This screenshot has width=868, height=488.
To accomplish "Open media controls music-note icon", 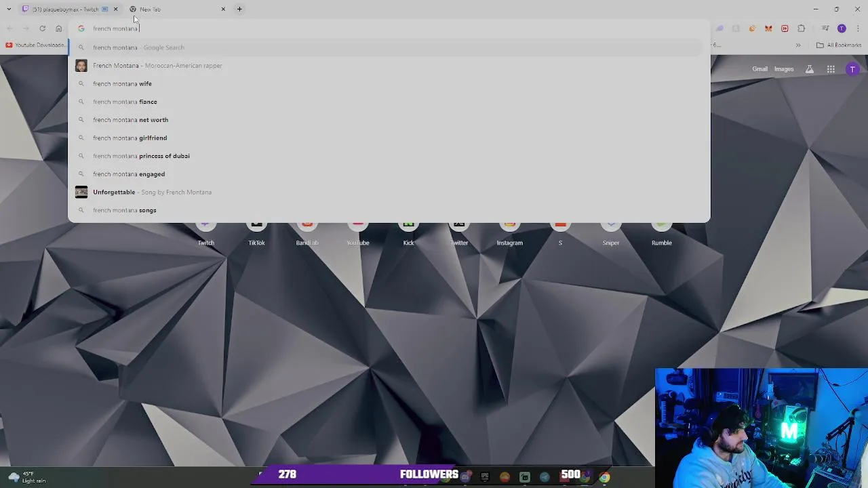I will click(825, 28).
